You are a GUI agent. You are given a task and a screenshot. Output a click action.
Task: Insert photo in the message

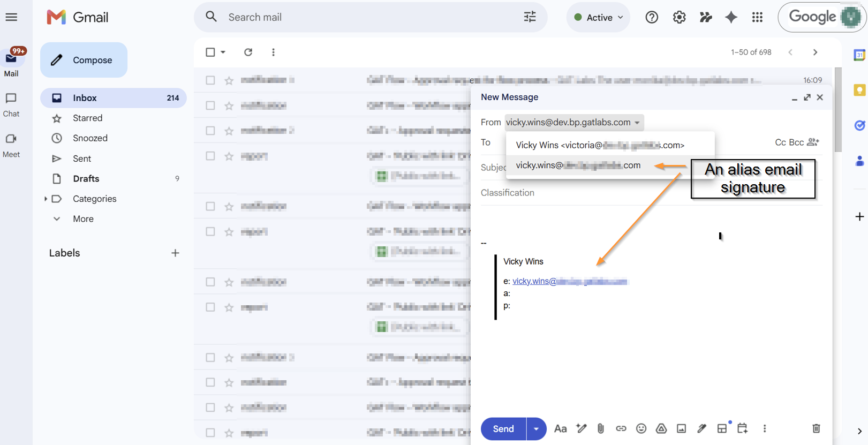coord(681,428)
